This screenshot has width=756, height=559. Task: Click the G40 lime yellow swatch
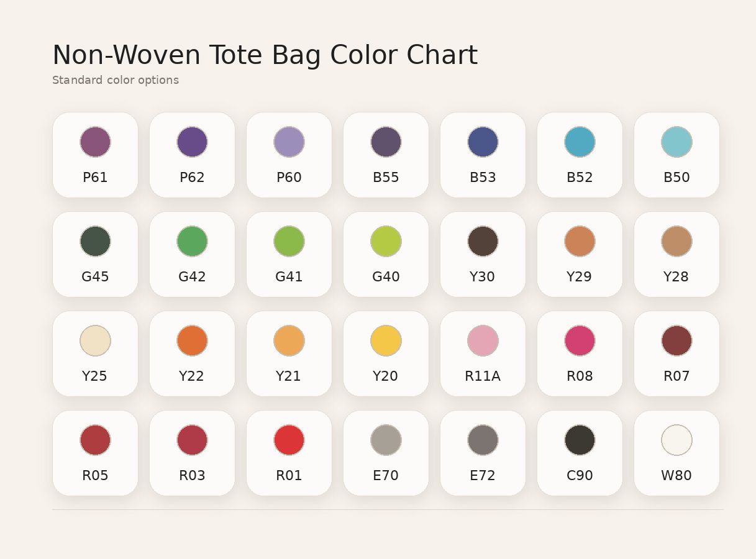tap(386, 241)
